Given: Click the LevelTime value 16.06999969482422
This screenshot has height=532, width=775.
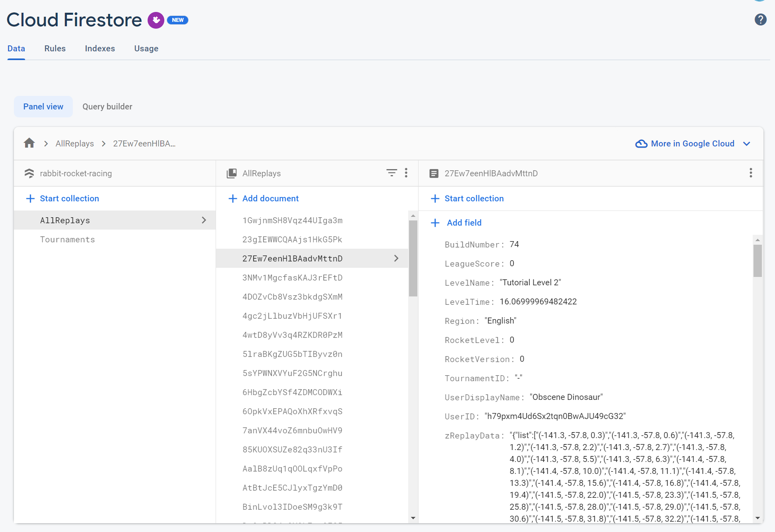Looking at the screenshot, I should pos(538,302).
